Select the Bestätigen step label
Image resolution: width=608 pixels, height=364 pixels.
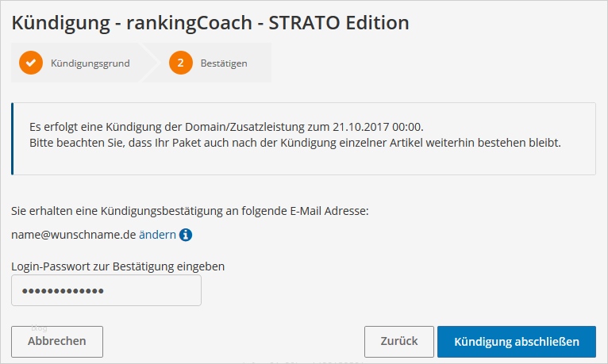pos(223,63)
